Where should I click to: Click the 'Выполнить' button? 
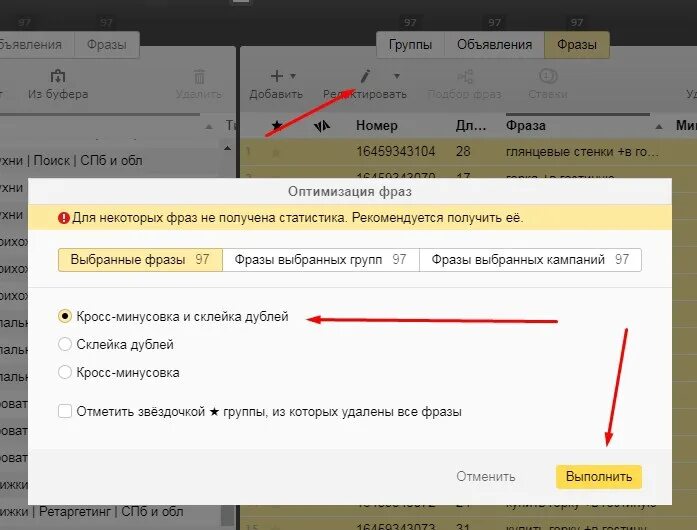click(x=599, y=477)
